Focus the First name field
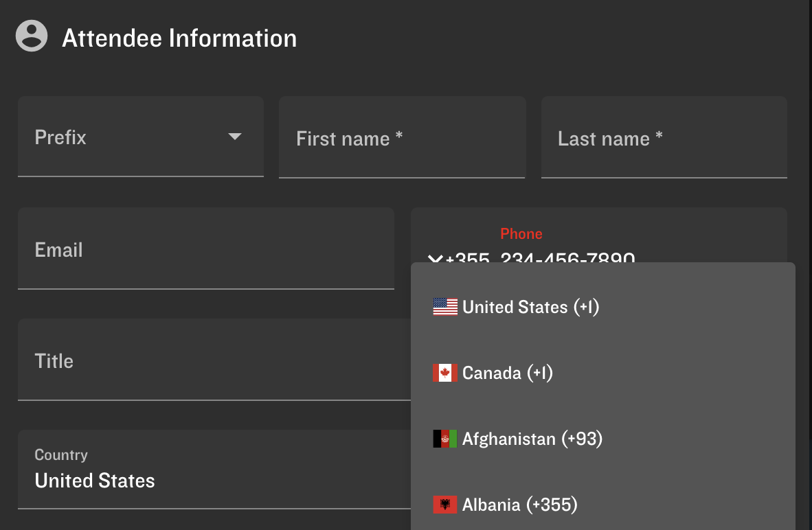This screenshot has width=812, height=530. coord(402,138)
